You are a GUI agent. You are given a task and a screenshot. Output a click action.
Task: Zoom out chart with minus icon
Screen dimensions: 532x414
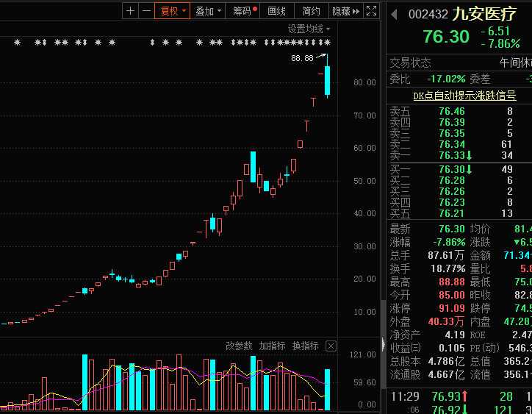(146, 11)
